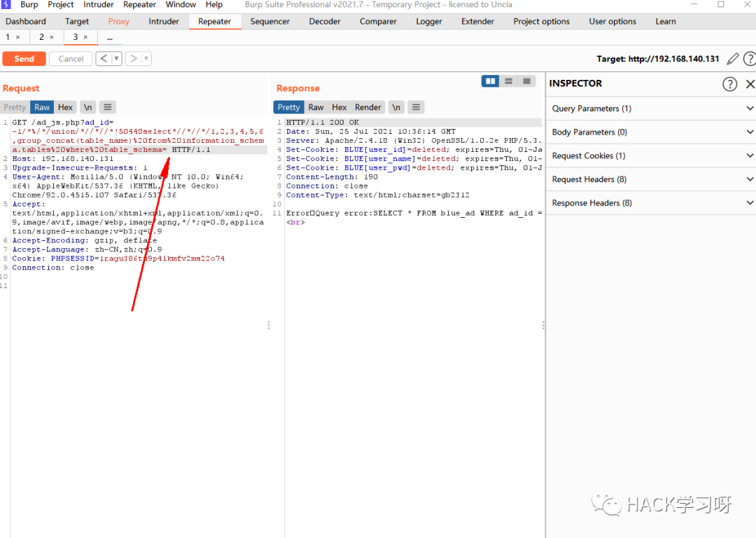
Task: Select Hex view in Request panel
Action: click(65, 107)
